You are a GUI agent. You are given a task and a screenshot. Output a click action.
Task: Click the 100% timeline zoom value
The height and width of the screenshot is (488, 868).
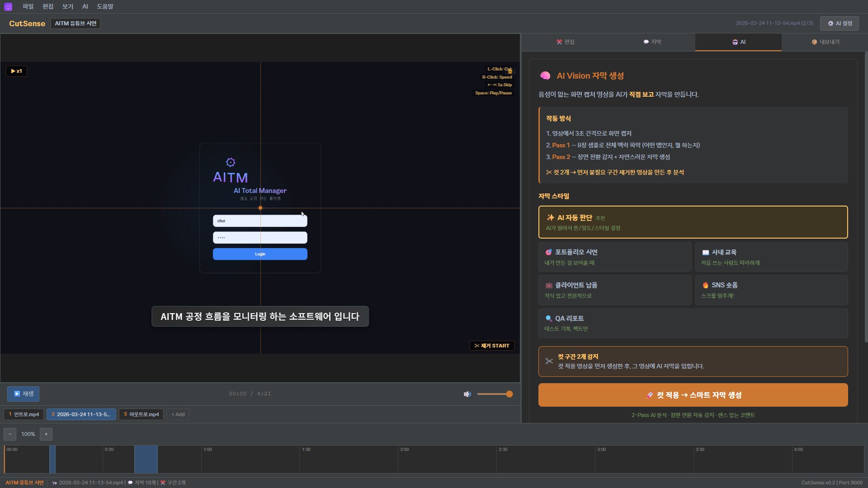[x=28, y=434]
